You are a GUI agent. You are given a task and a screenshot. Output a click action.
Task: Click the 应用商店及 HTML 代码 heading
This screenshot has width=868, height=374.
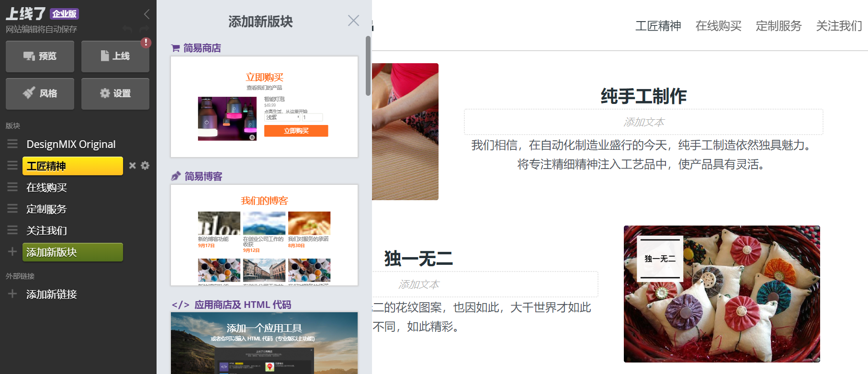243,305
